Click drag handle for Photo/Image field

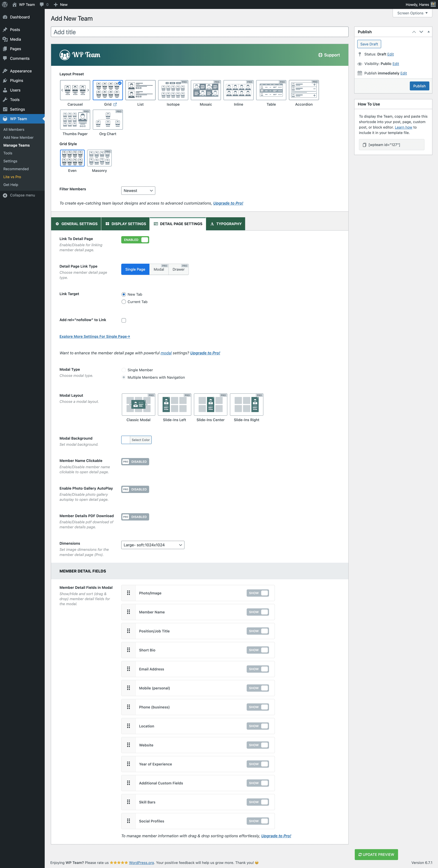pos(128,593)
